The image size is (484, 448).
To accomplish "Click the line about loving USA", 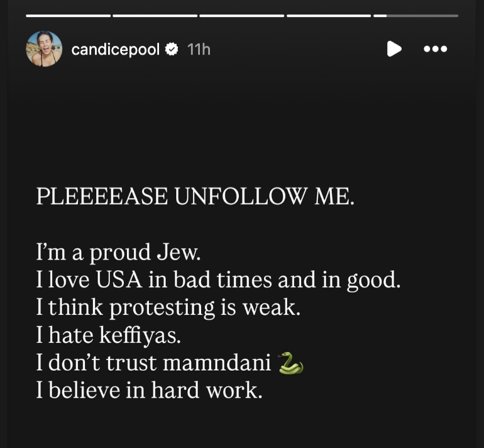I will click(218, 280).
